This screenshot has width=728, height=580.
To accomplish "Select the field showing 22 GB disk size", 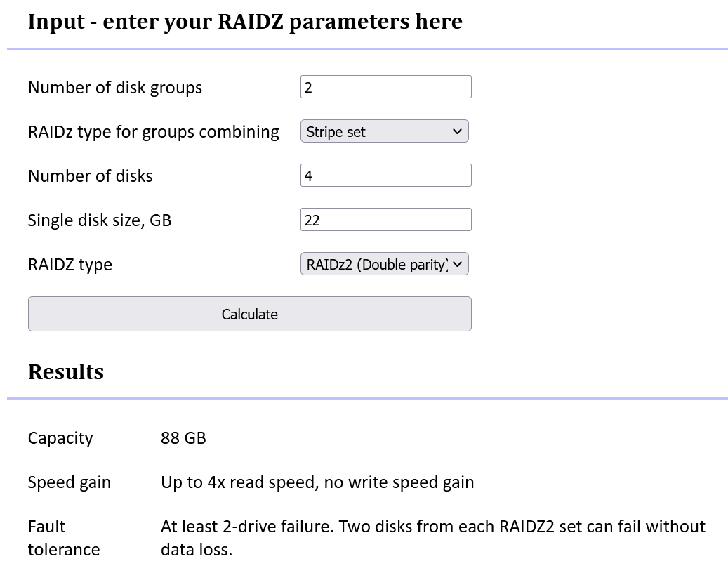I will [x=385, y=219].
